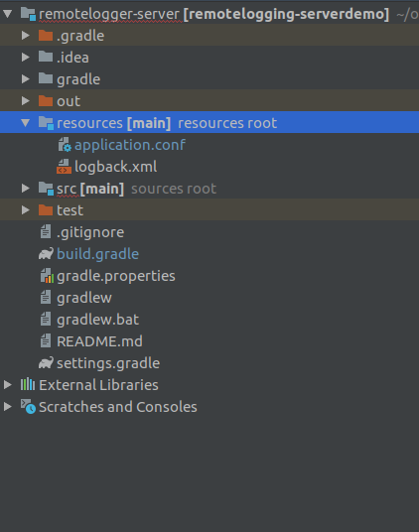Click the application.conf config file icon
Image resolution: width=419 pixels, height=532 pixels.
point(65,145)
